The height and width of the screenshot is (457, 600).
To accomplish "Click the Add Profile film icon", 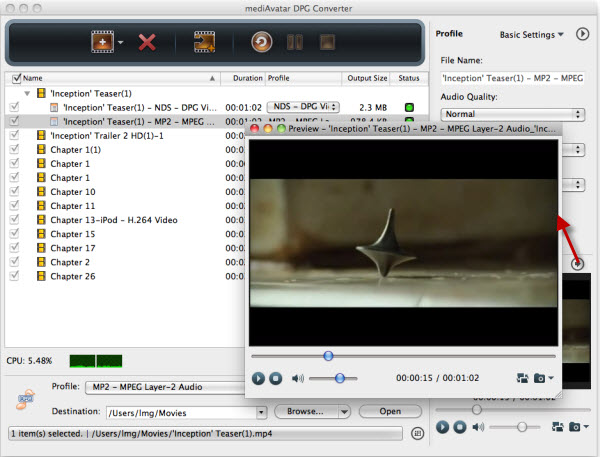I will click(x=204, y=42).
